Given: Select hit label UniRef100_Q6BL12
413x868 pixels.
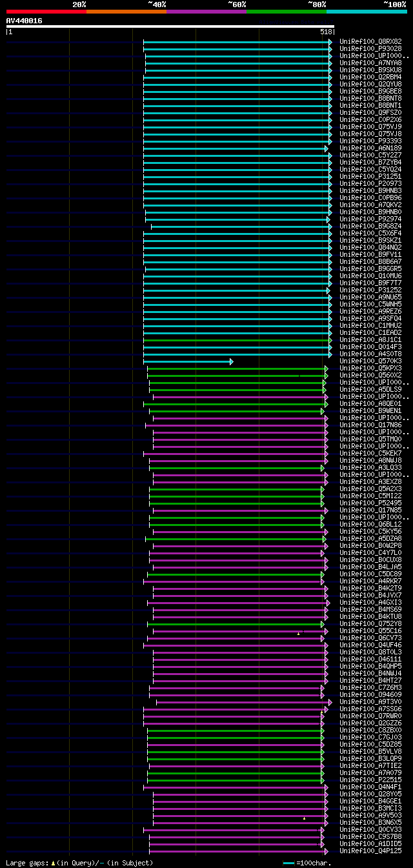Looking at the screenshot, I should (370, 524).
